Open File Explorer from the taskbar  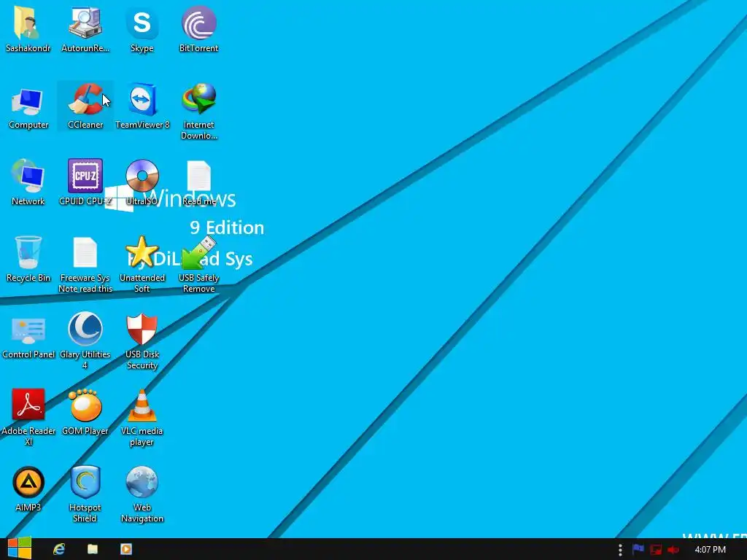coord(93,549)
